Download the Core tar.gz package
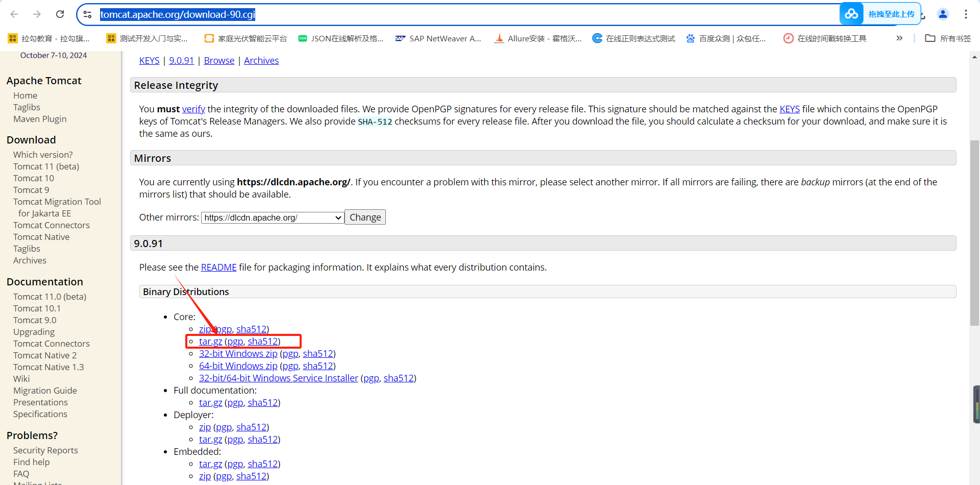 point(210,341)
